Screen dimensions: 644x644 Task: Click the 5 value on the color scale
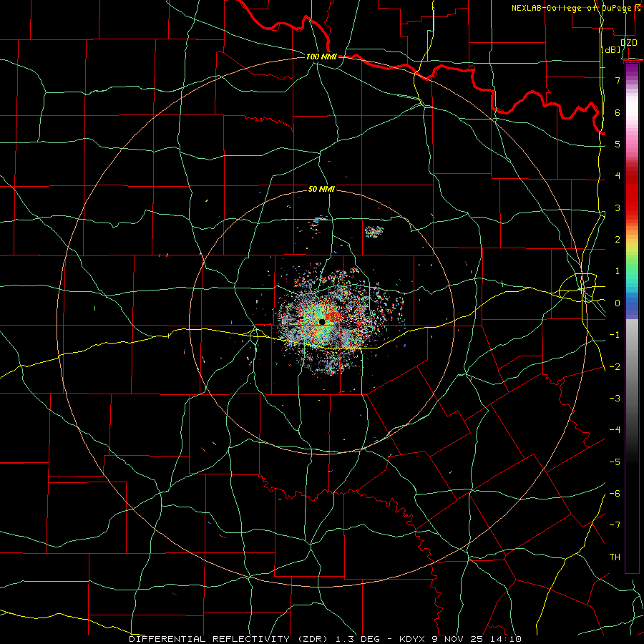click(618, 144)
